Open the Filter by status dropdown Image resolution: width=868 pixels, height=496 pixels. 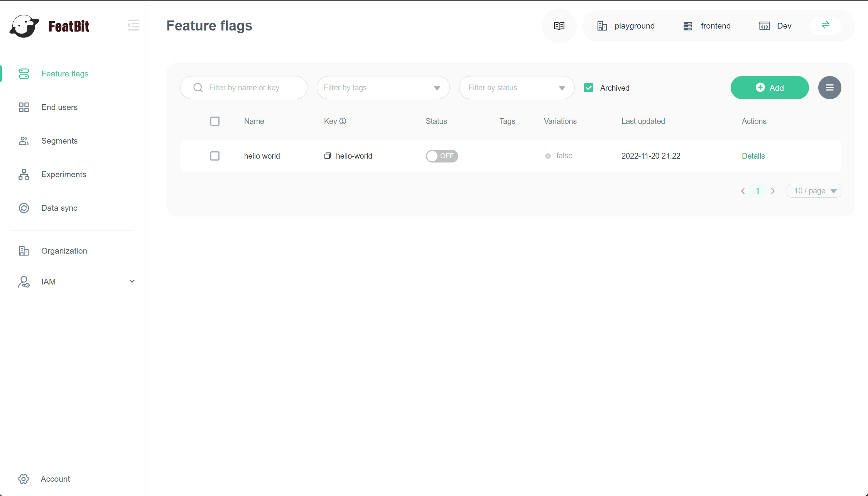pos(517,88)
